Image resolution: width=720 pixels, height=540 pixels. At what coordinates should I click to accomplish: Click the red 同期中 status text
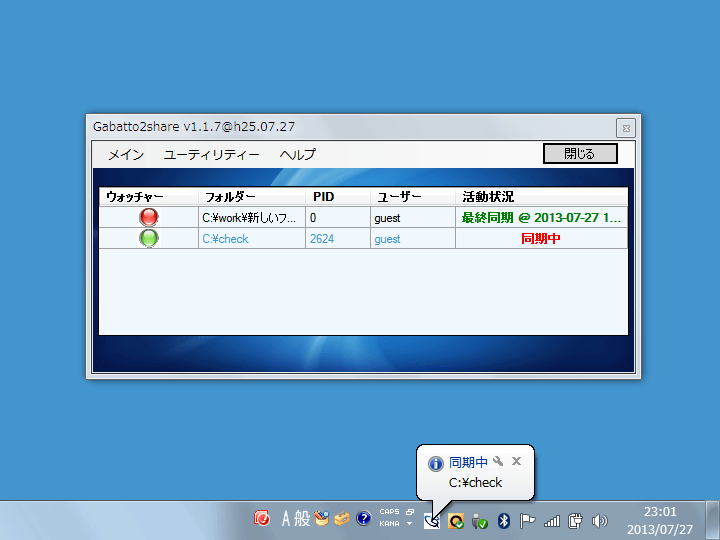click(541, 239)
